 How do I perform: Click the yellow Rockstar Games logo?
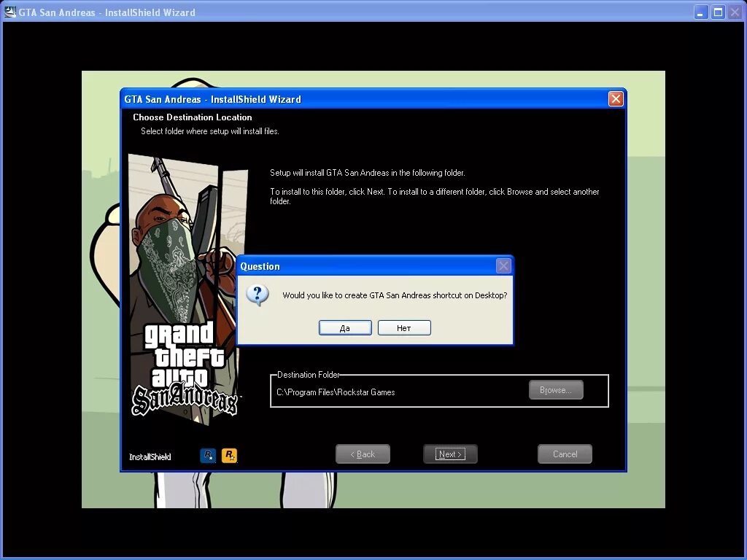(x=229, y=455)
